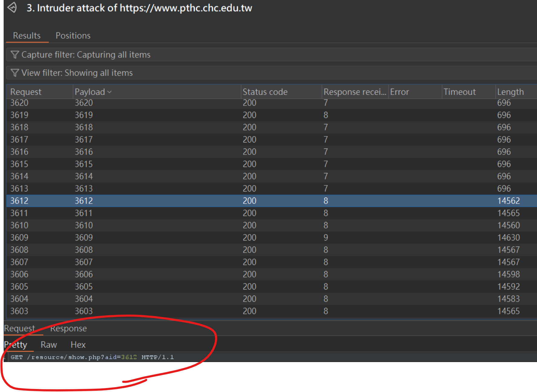Screen dimensions: 537x392
Task: Select the row for request 3606
Action: [x=272, y=274]
